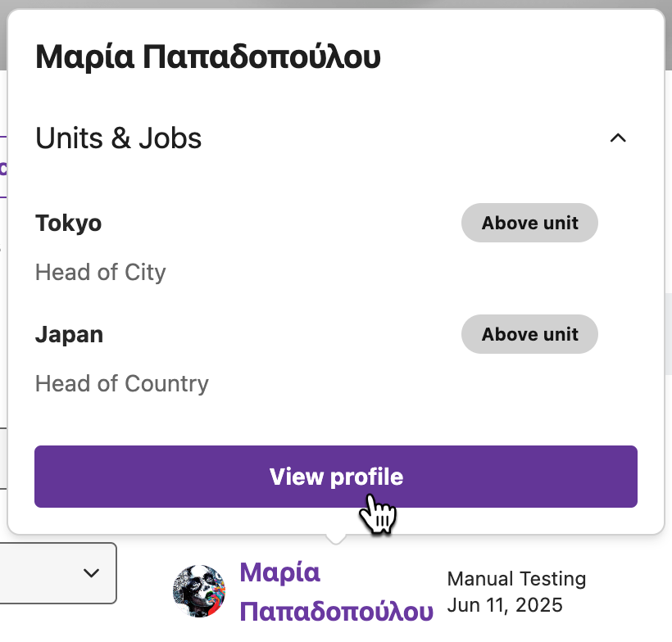The height and width of the screenshot is (642, 672).
Task: Click inside the dropdown box left of arrow
Action: click(39, 573)
